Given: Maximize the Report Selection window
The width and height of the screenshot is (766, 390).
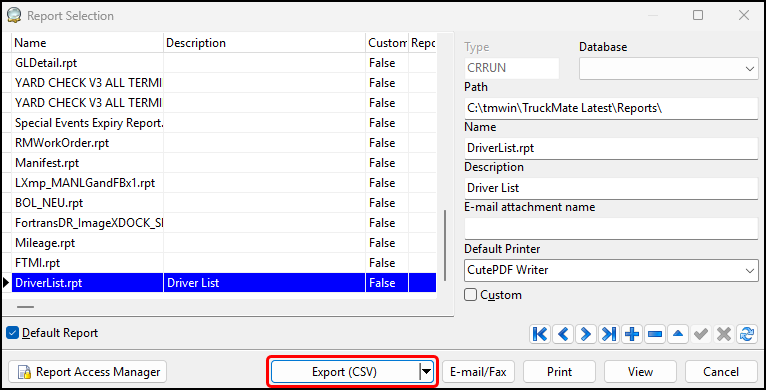Looking at the screenshot, I should coord(698,15).
